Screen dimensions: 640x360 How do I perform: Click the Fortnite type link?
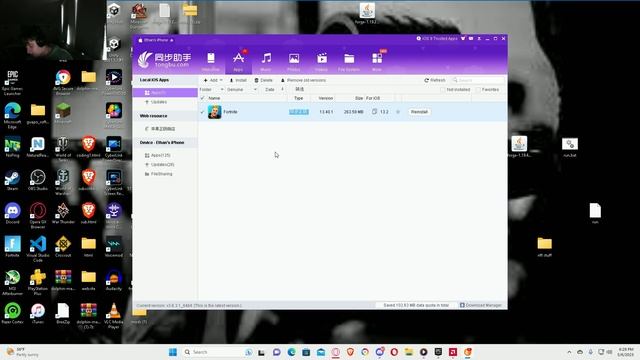[299, 112]
